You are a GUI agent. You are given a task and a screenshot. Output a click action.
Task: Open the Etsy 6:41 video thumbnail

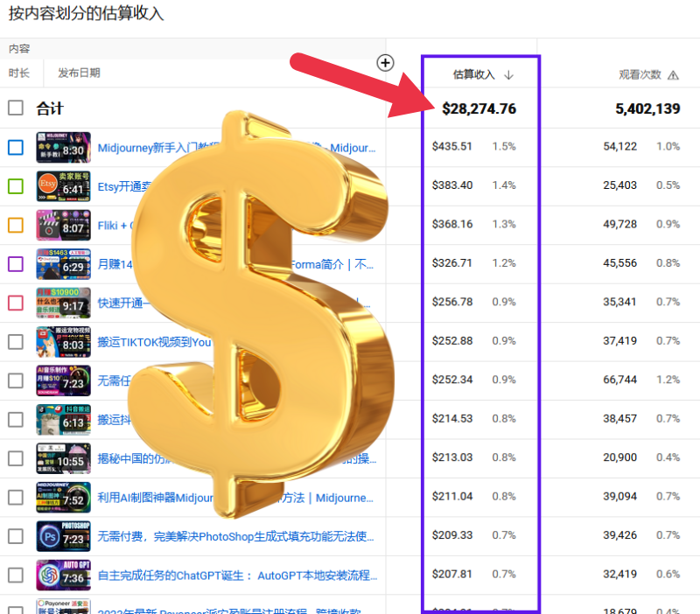coord(63,185)
